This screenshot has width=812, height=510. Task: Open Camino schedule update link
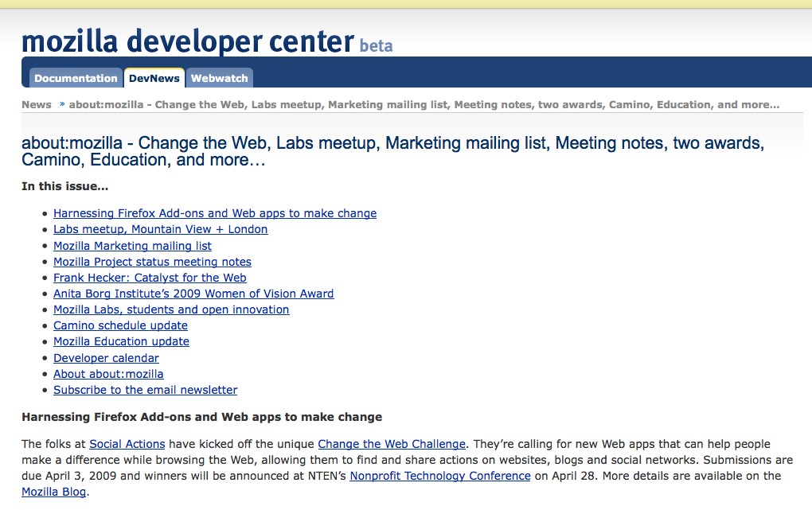[121, 325]
